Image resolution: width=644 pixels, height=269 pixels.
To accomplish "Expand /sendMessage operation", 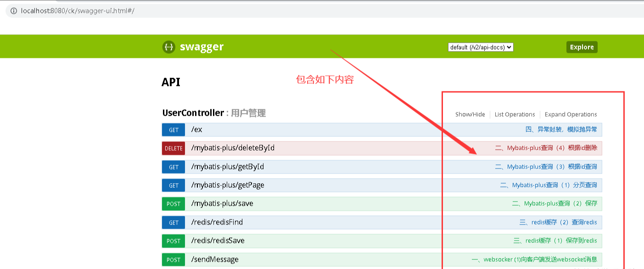I will [215, 260].
